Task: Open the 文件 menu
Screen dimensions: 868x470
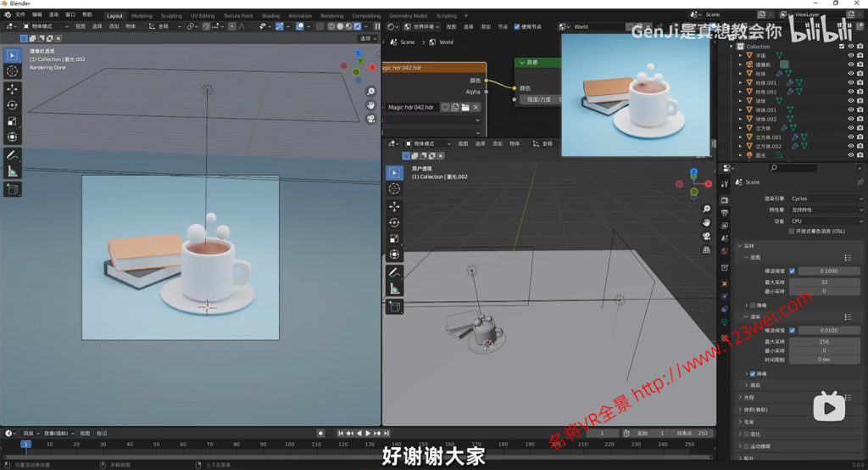Action: [20, 14]
